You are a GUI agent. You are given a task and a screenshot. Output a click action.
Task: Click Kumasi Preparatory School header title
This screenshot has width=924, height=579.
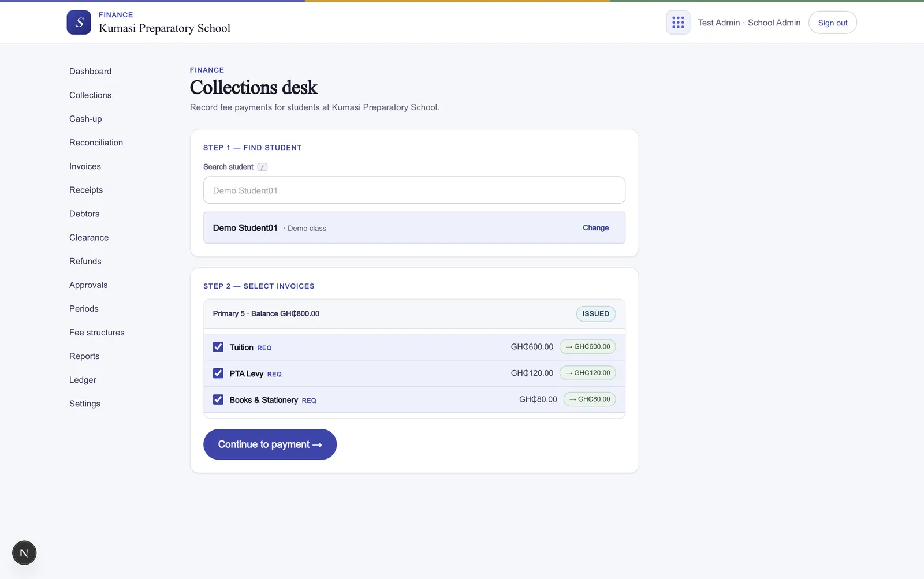point(165,28)
